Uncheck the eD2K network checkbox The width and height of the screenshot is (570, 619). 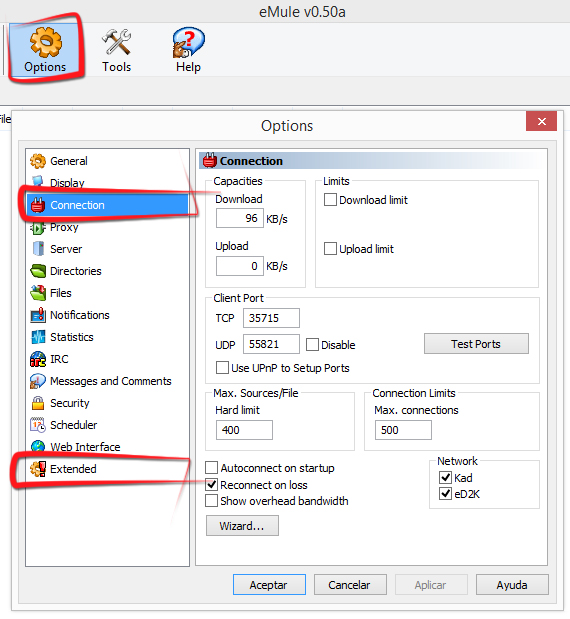(445, 493)
